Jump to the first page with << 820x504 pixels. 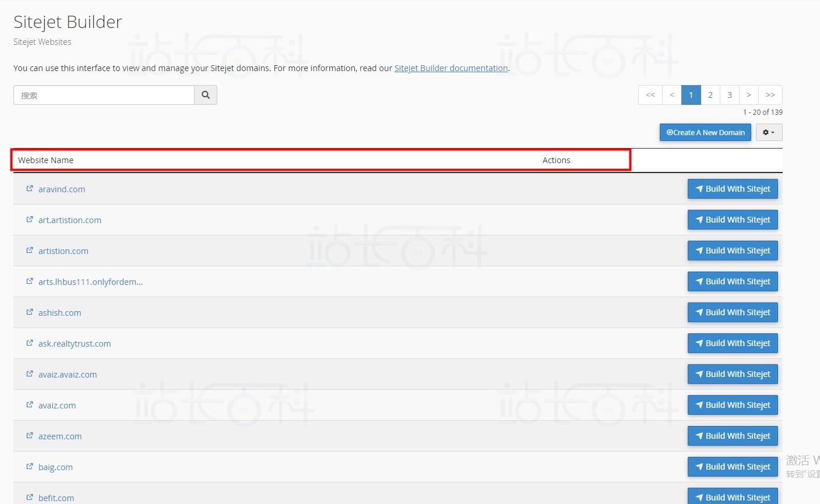coord(650,95)
